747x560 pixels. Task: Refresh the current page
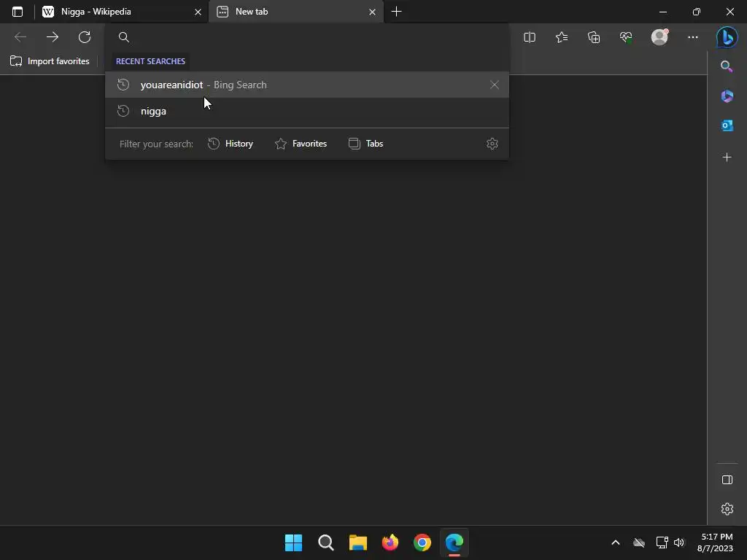click(85, 37)
